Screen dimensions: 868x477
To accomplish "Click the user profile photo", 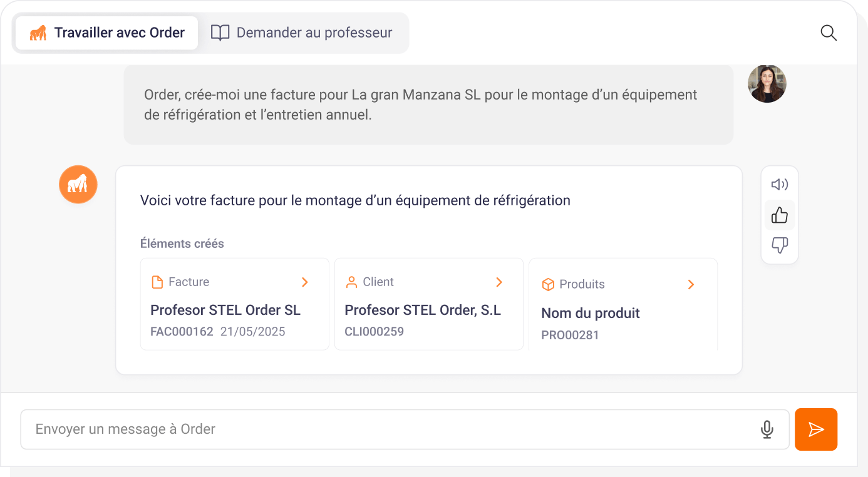I will pyautogui.click(x=767, y=84).
